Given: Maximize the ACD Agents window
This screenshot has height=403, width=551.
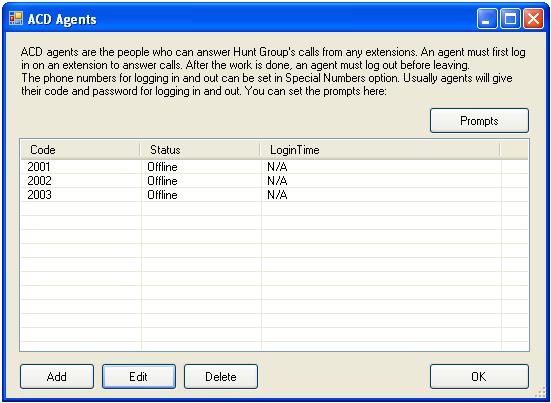Looking at the screenshot, I should coord(510,19).
